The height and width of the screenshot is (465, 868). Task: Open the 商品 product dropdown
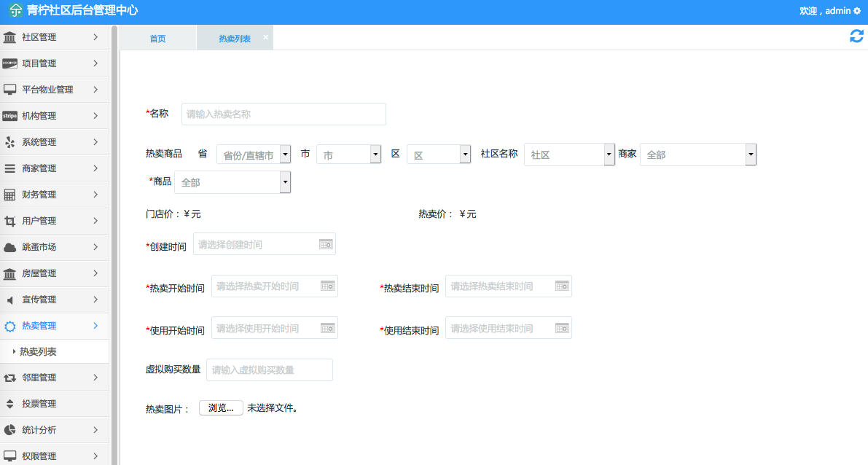point(232,182)
